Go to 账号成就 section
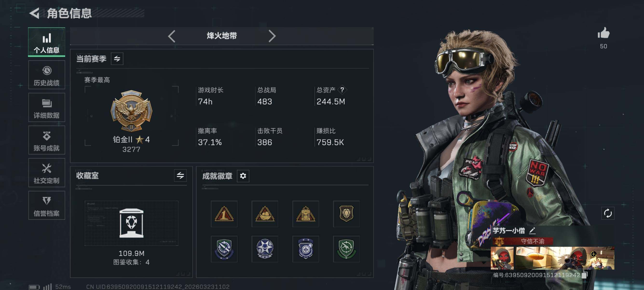Screen dimensions: 644x290 click(47, 140)
